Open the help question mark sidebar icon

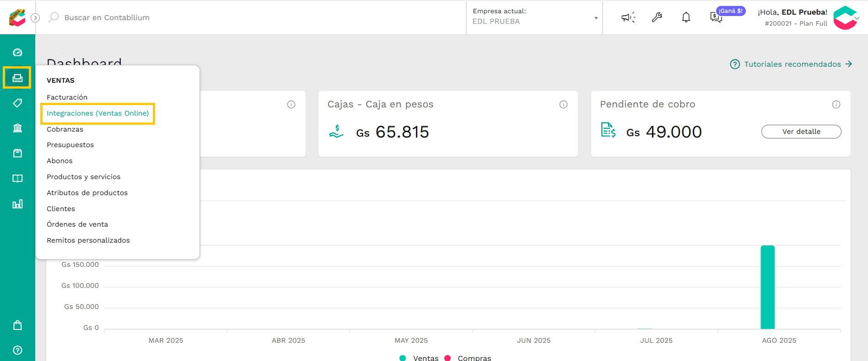point(17,350)
